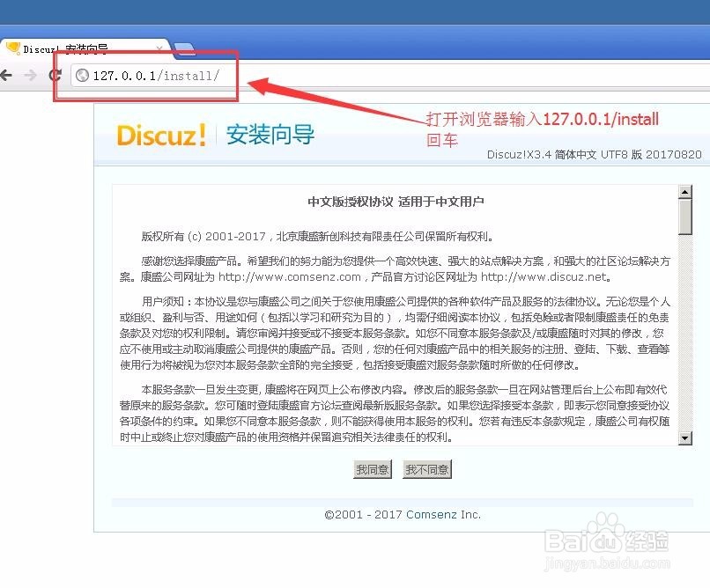The width and height of the screenshot is (710, 588).
Task: Click the copyright line 版权所有 (c) 2001-2017
Action: [x=203, y=236]
